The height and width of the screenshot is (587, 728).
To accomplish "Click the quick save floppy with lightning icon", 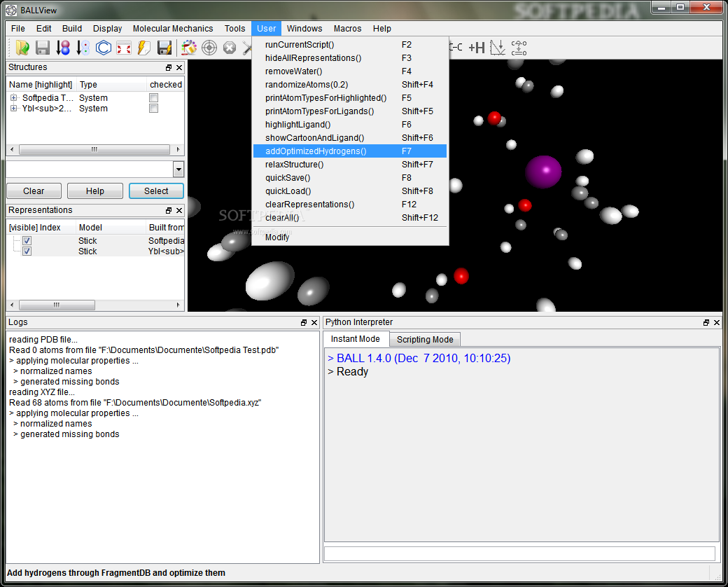I will click(x=164, y=48).
